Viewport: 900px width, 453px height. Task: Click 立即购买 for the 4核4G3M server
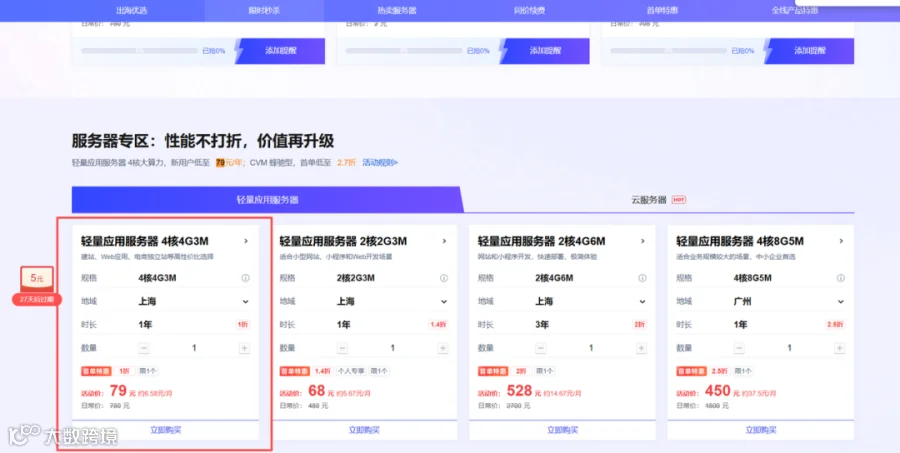click(165, 430)
